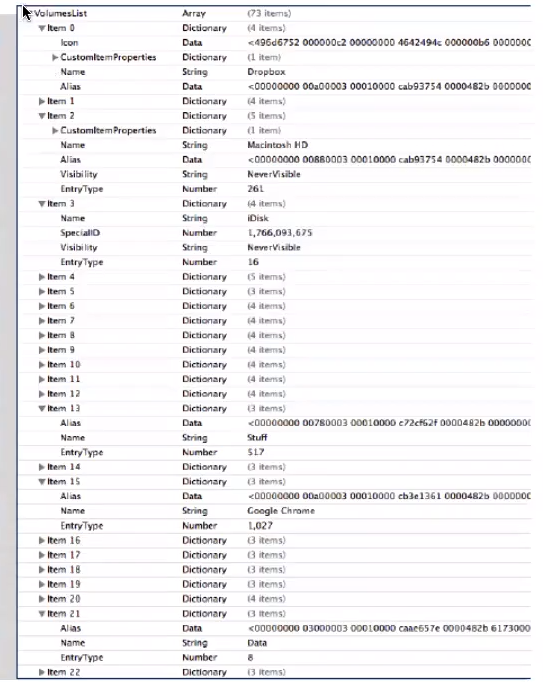Select Alias data value under Item 15
The width and height of the screenshot is (543, 682).
pos(389,496)
